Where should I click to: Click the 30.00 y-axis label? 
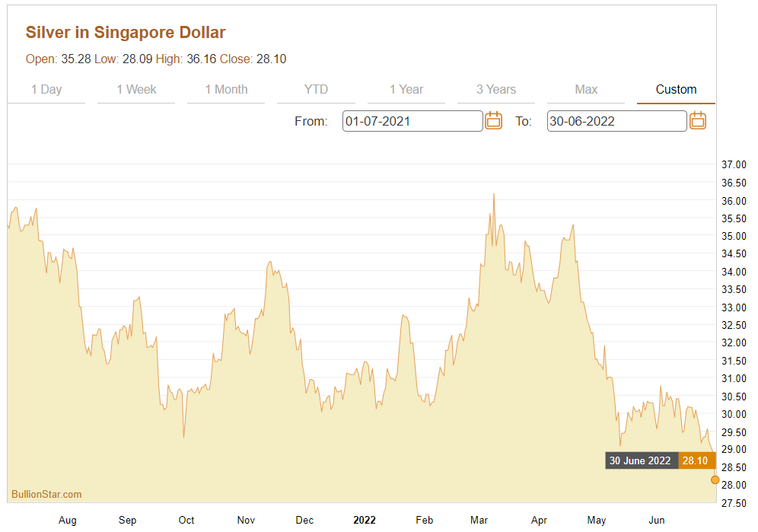coord(734,415)
